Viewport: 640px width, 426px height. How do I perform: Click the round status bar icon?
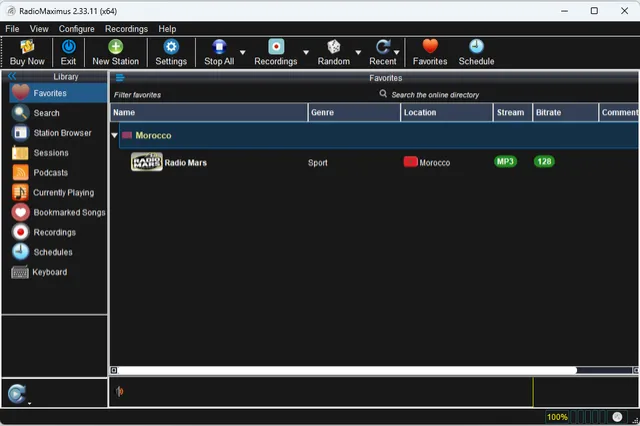click(617, 417)
